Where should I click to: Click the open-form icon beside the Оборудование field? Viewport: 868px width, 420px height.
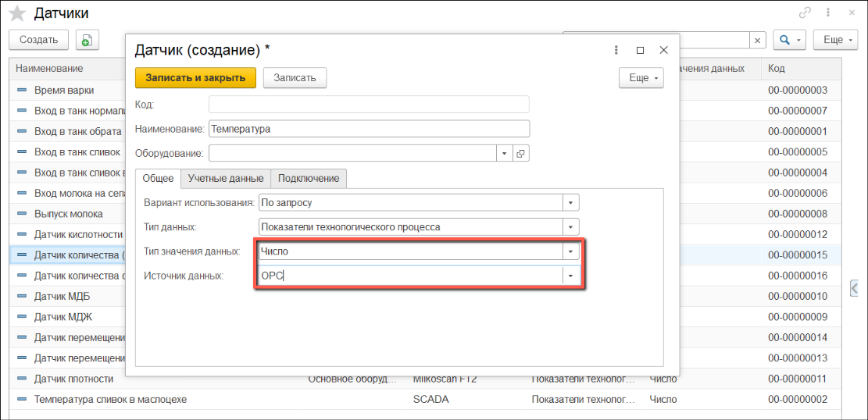(x=522, y=154)
